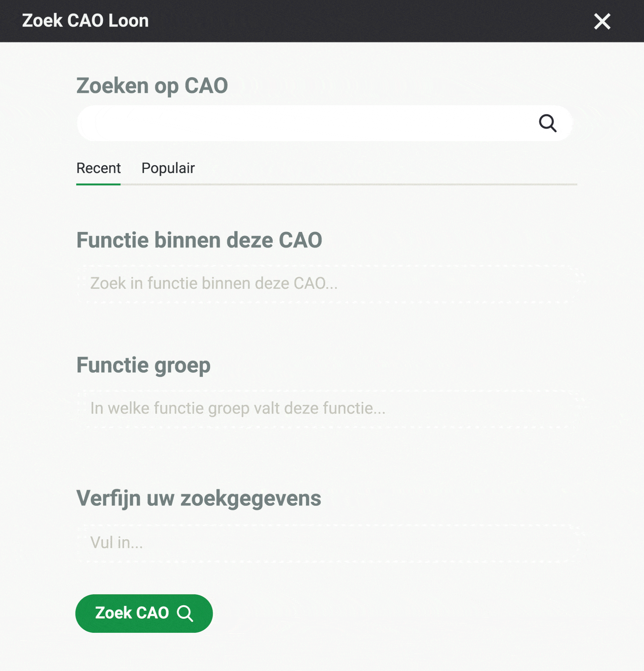
Task: Click 'Zoek in functie binnen deze CAO...' placeholder
Action: pyautogui.click(x=214, y=284)
